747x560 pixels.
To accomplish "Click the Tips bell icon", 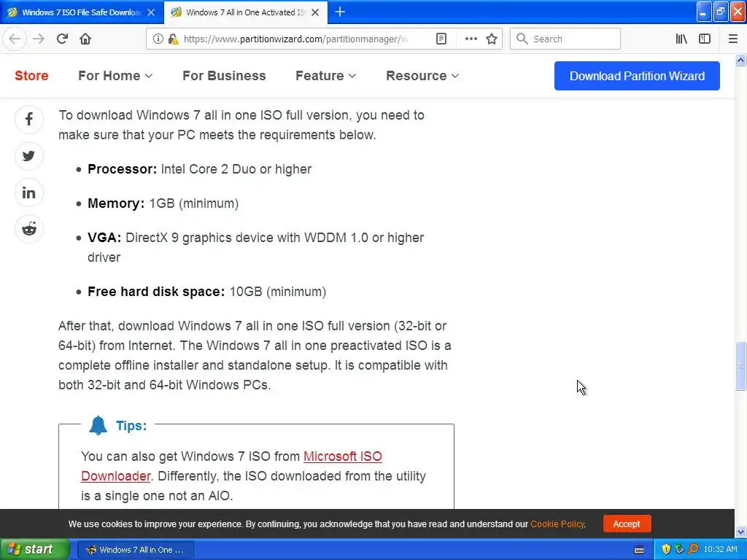I will click(x=98, y=425).
